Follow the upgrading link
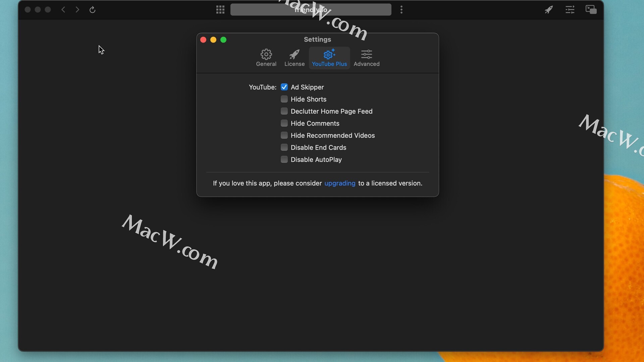Screen dimensions: 644x362 [x=340, y=183]
